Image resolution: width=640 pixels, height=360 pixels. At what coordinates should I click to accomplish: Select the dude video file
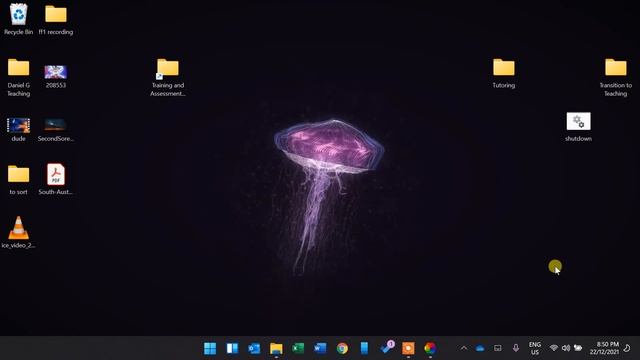coord(18,129)
